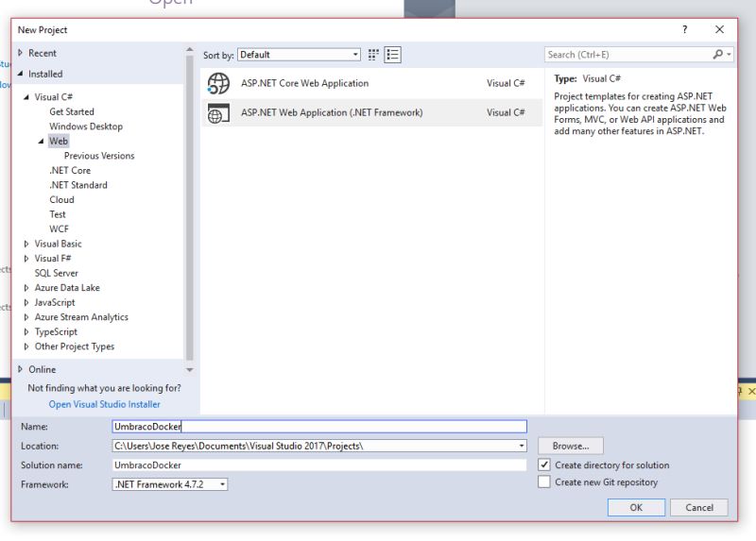Screen dimensions: 756x541
Task: Click the project Name input field
Action: tap(319, 427)
